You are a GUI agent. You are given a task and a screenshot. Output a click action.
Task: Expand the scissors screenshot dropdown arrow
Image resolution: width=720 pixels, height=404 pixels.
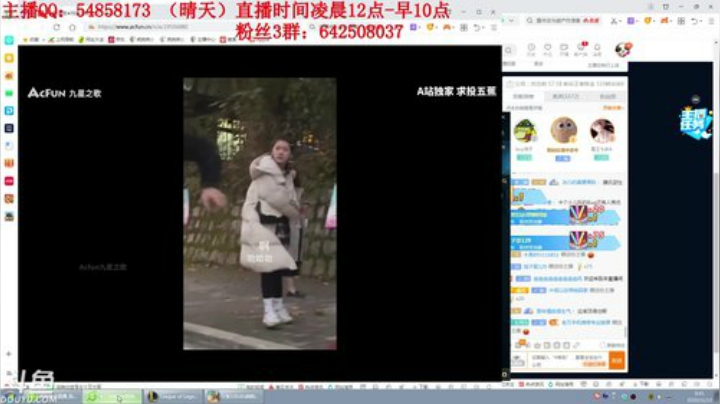click(x=620, y=21)
